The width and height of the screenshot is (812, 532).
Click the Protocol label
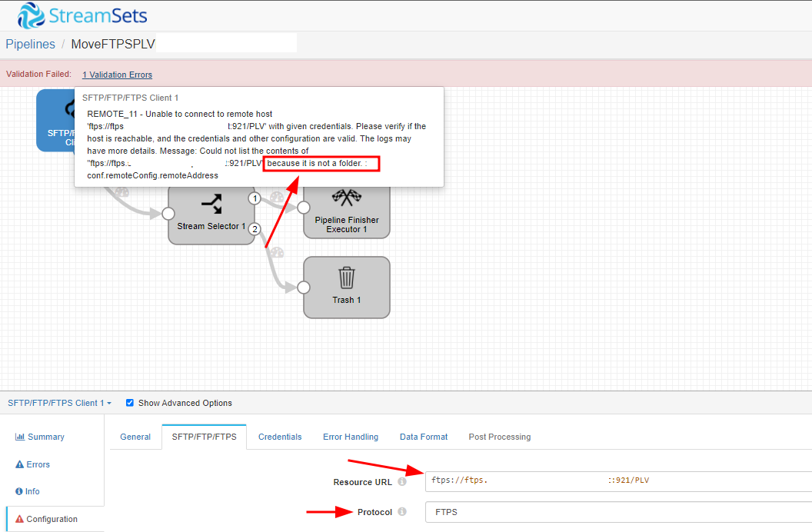(x=374, y=512)
